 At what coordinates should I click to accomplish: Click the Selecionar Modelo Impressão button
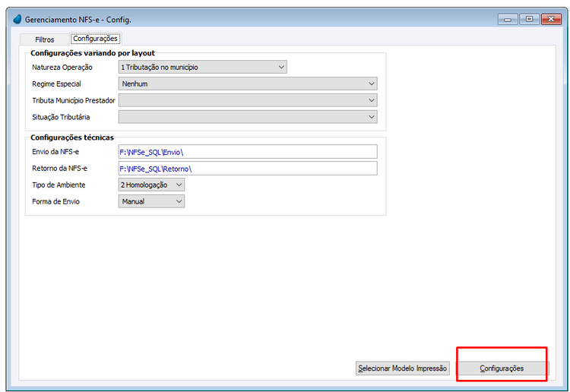[402, 368]
